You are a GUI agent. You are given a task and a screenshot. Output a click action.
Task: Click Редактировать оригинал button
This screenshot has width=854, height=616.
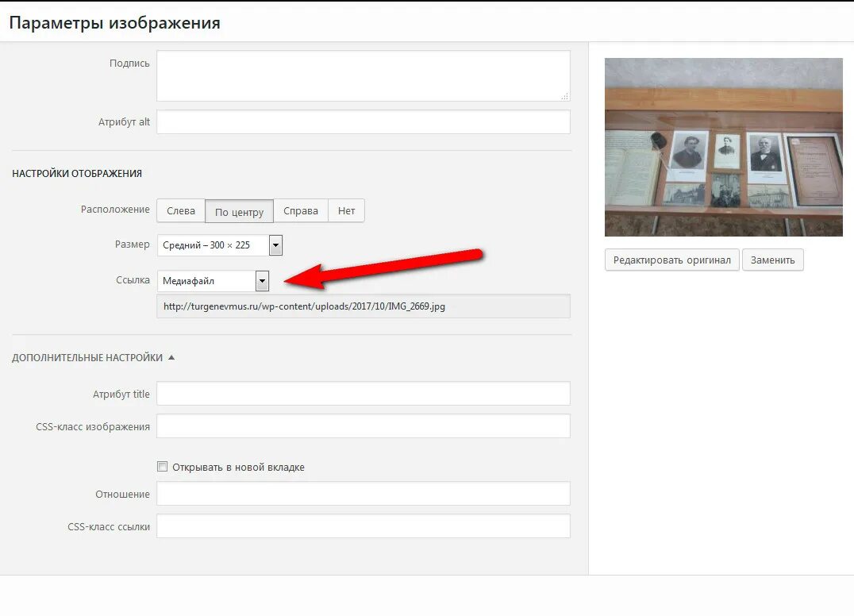pyautogui.click(x=671, y=260)
